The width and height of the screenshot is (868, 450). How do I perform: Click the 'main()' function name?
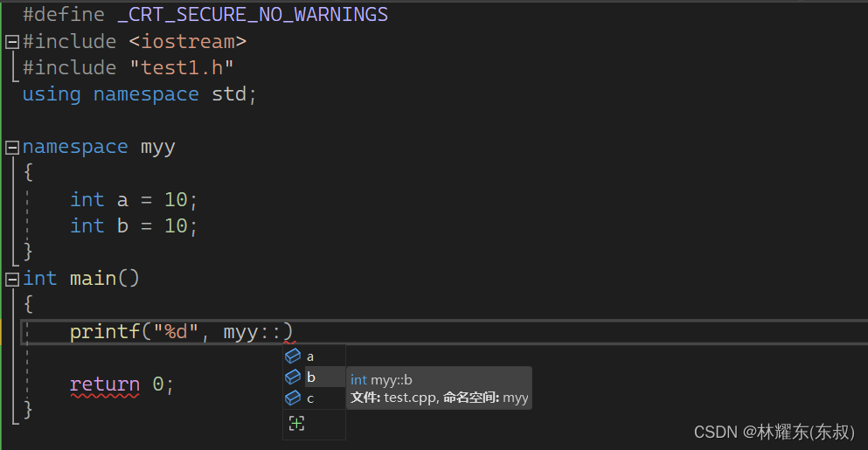click(105, 279)
